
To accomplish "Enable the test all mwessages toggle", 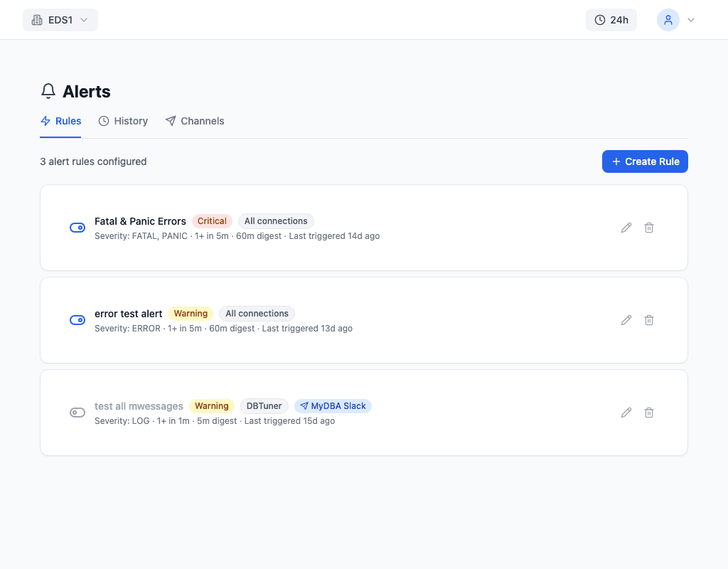I will pyautogui.click(x=77, y=413).
